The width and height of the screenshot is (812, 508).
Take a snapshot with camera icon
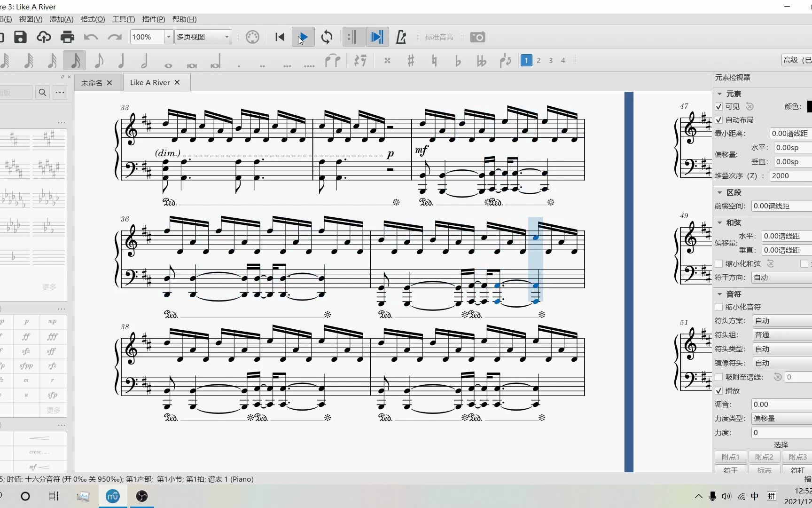click(477, 37)
